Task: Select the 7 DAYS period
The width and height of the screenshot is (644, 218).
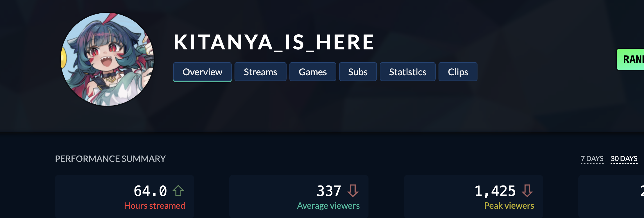Action: tap(592, 159)
